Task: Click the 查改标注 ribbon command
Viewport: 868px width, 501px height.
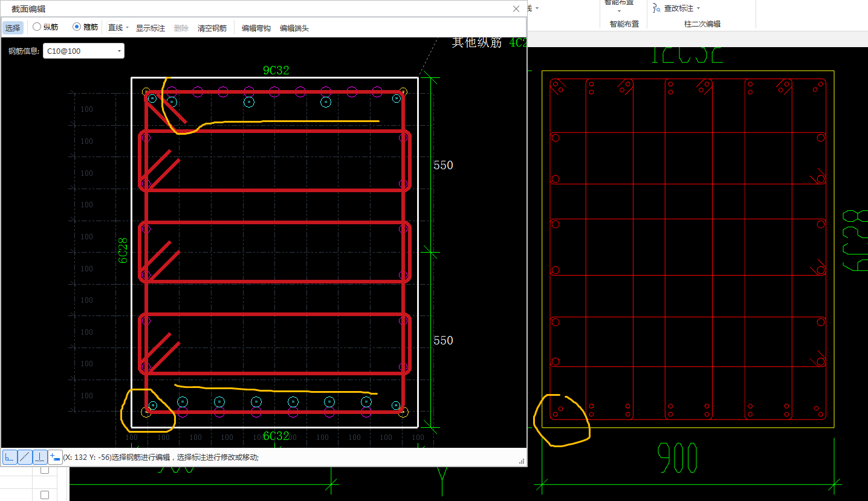Action: click(x=679, y=8)
